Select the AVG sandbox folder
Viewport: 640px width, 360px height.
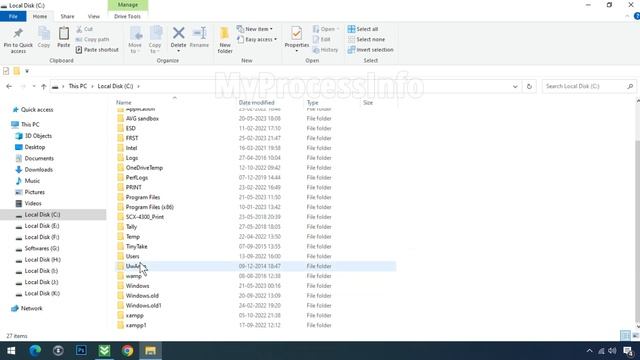tap(142, 118)
